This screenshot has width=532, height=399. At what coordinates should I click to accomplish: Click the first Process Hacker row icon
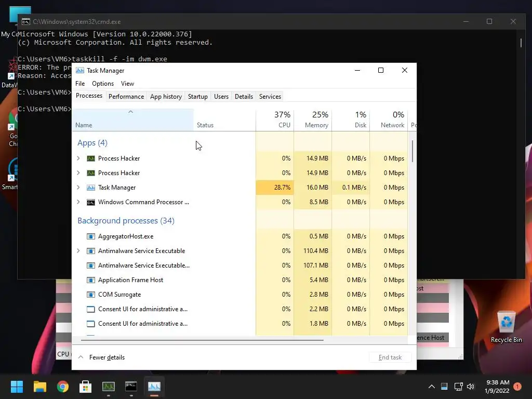90,158
